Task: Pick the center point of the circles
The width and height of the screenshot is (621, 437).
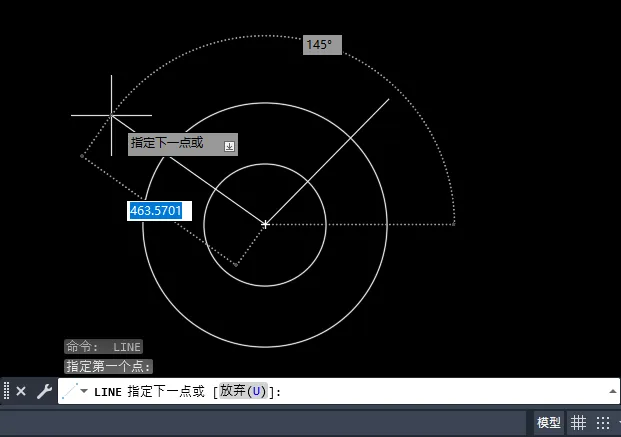Action: [x=265, y=224]
